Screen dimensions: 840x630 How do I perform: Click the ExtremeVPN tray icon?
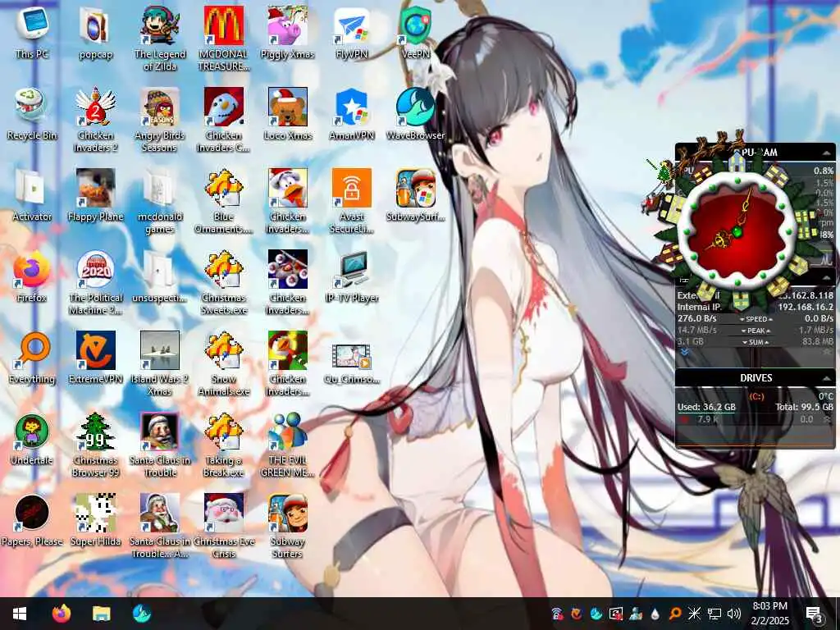(577, 614)
